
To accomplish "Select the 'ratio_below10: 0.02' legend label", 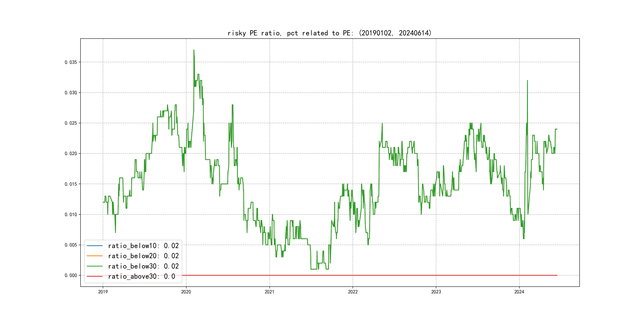I will coord(143,246).
